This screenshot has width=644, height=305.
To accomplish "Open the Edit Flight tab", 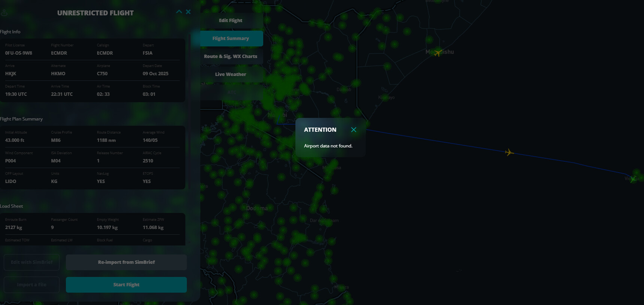I will coord(231,21).
